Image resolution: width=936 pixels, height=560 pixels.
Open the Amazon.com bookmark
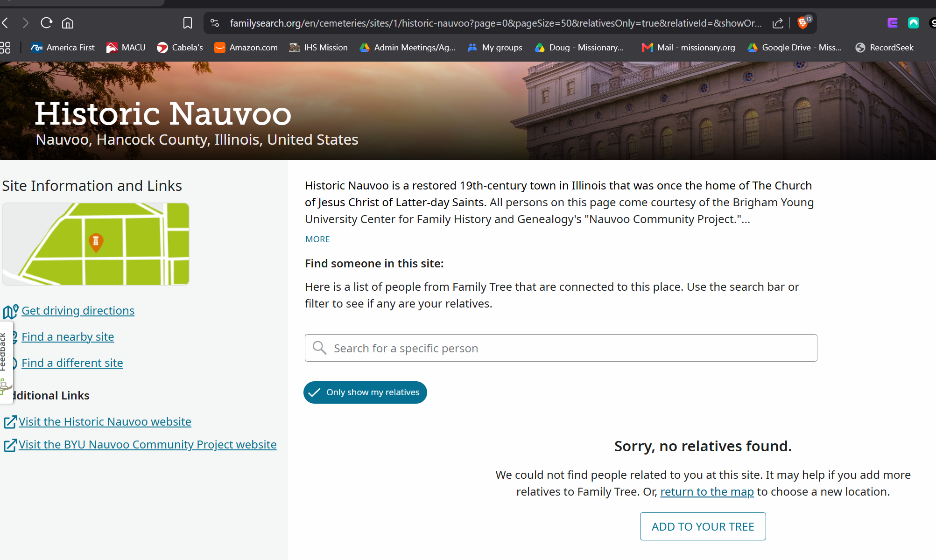tap(246, 48)
